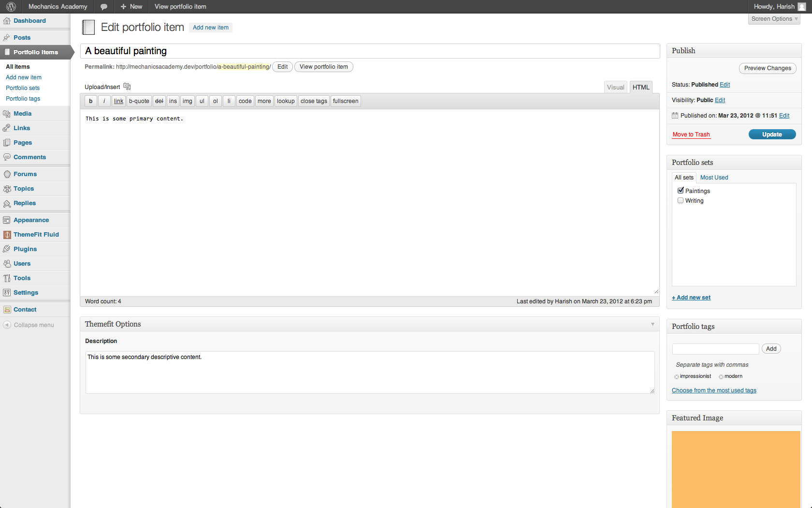Expand the Add new set link
812x508 pixels.
(691, 298)
